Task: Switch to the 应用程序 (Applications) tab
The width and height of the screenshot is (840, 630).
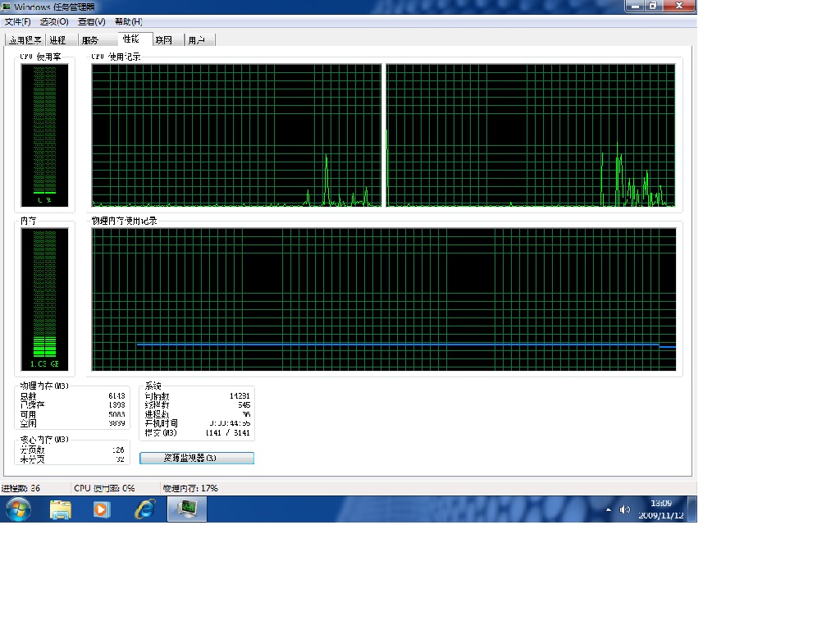Action: [x=25, y=40]
